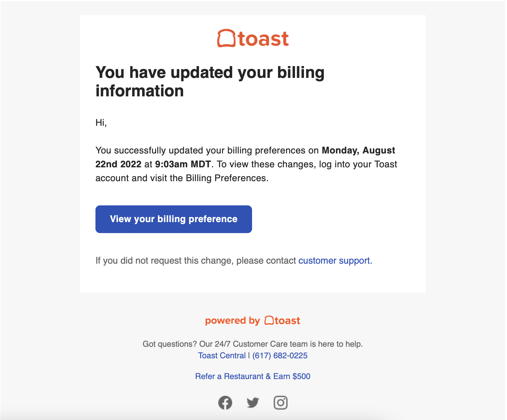Image resolution: width=507 pixels, height=420 pixels.
Task: Open the Twitter bird icon link
Action: click(x=253, y=403)
